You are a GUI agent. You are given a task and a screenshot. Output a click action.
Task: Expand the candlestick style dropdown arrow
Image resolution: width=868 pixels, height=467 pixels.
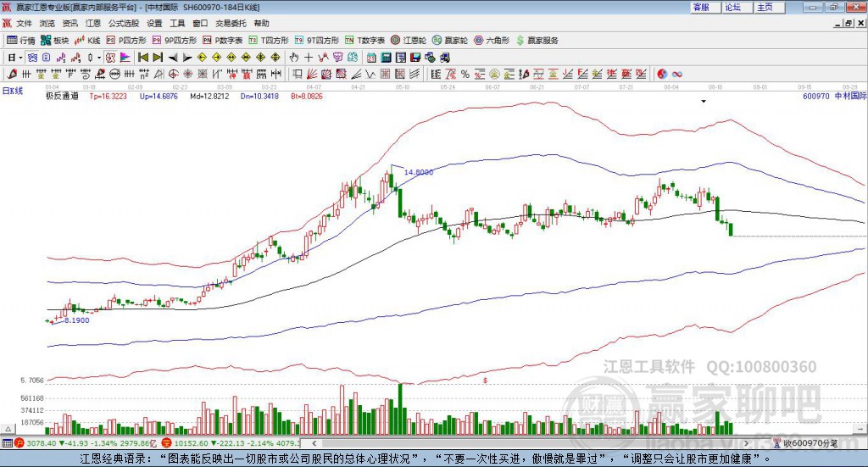click(99, 58)
